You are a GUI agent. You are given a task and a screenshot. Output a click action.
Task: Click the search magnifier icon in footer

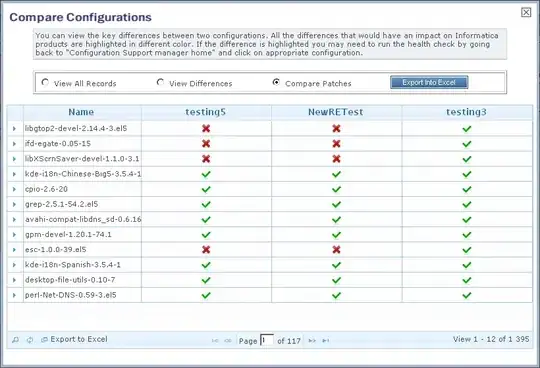pos(15,340)
